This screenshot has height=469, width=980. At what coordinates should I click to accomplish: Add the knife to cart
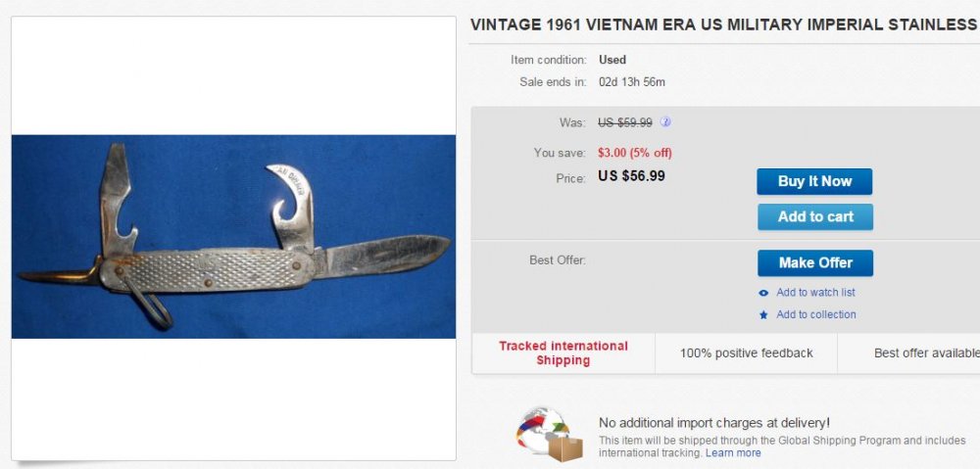coord(814,216)
